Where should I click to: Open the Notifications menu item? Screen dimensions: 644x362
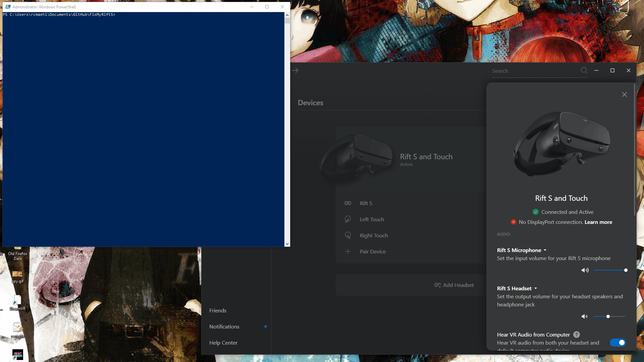[x=224, y=326]
